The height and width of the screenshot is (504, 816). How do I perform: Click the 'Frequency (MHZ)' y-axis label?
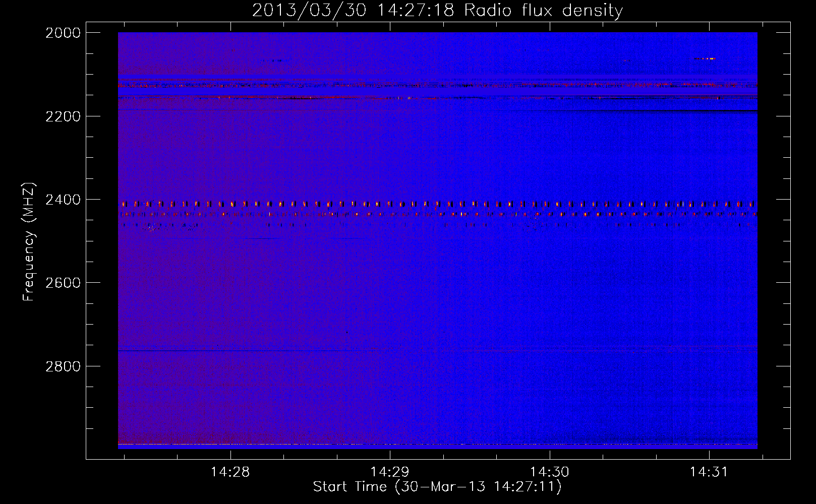[x=29, y=242]
